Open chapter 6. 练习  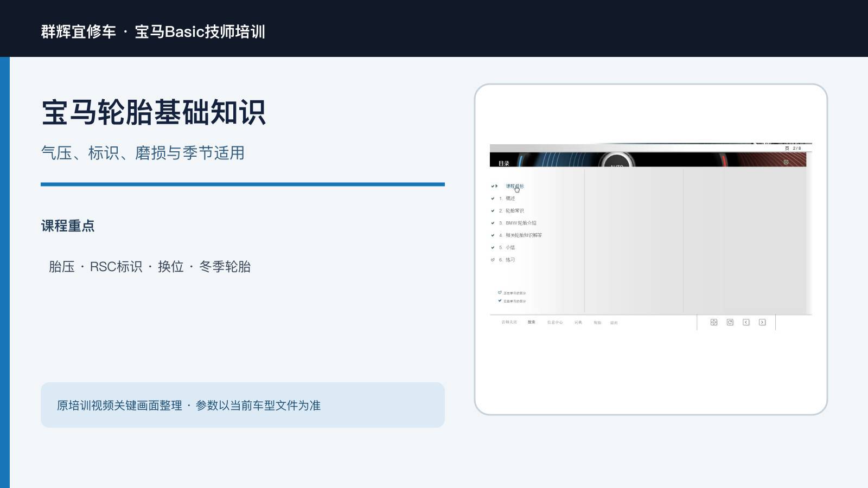[507, 260]
